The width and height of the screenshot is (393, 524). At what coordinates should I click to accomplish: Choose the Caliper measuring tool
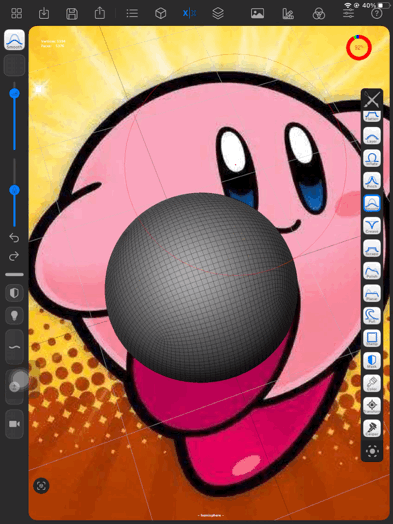(x=372, y=428)
